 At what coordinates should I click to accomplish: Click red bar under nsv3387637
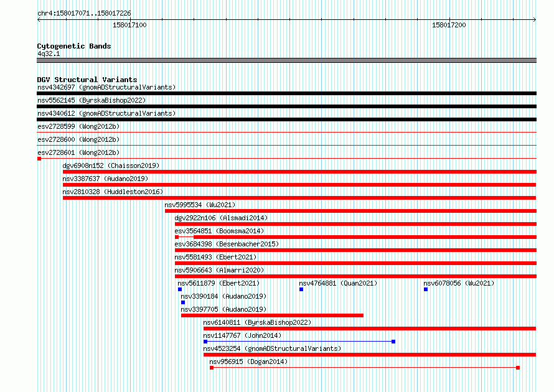coord(299,185)
